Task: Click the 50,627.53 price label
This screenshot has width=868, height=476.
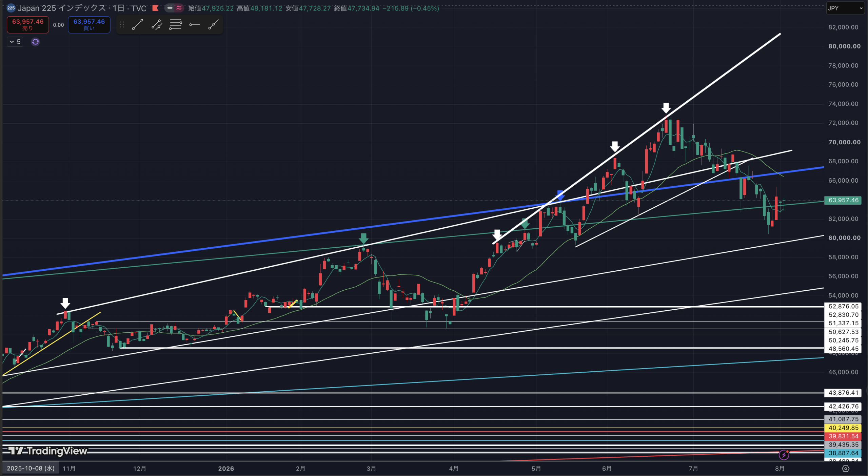Action: pos(843,332)
